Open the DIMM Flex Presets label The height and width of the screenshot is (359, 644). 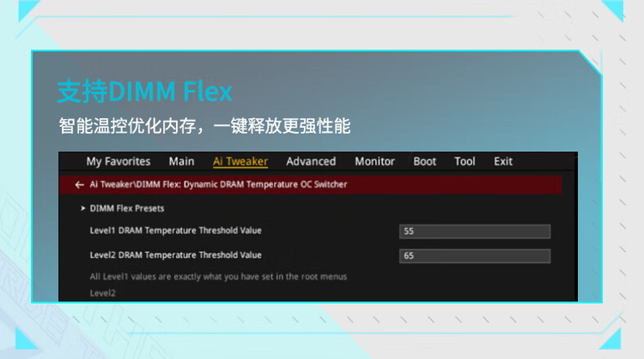tap(126, 208)
